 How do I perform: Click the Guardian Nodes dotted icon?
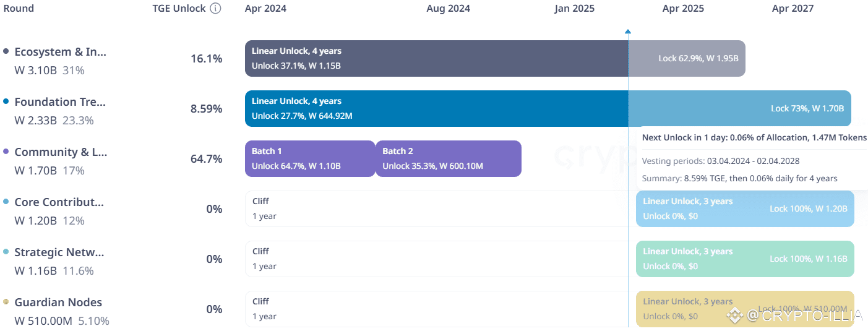pyautogui.click(x=6, y=302)
